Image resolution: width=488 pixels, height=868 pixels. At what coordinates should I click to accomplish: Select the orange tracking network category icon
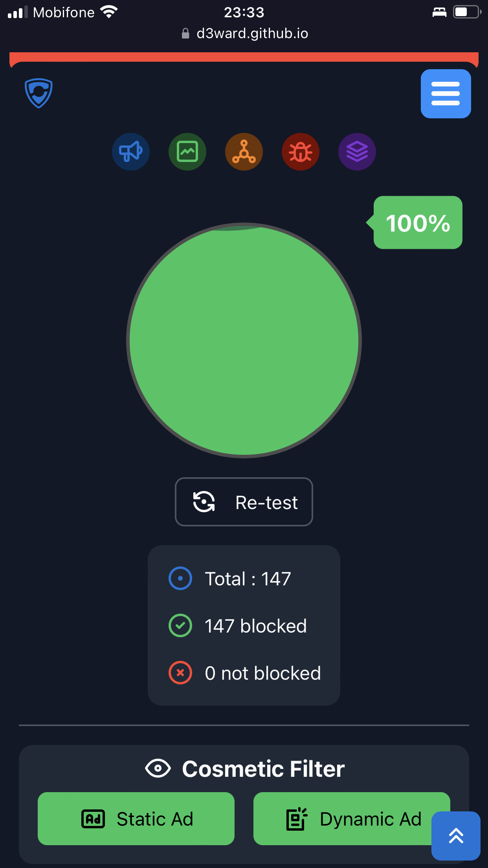point(244,152)
